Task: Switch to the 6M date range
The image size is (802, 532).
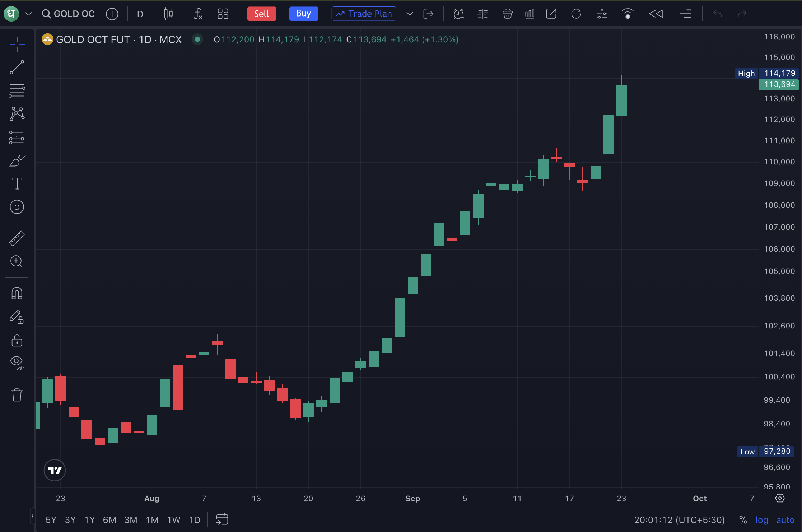Action: click(109, 520)
